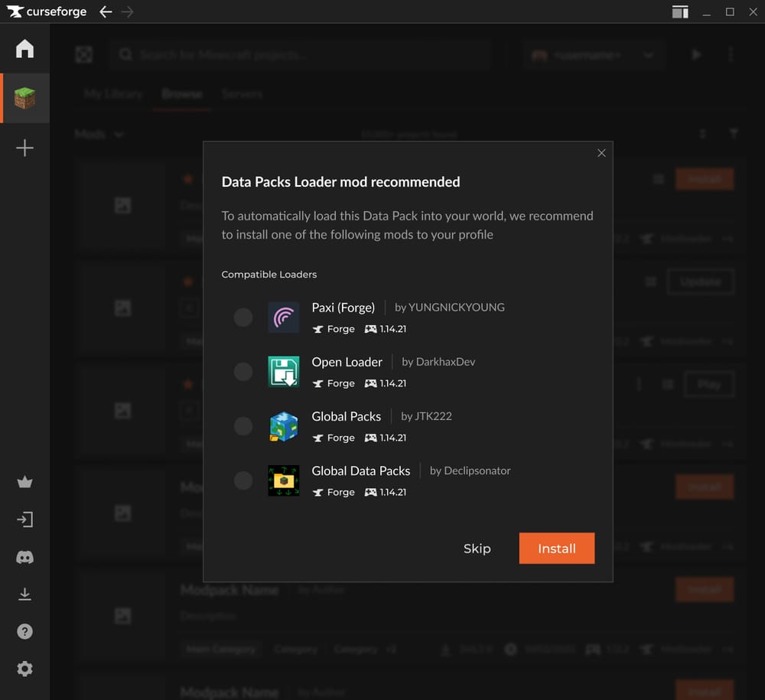The image size is (765, 700).
Task: Open the settings gear icon
Action: coord(24,669)
